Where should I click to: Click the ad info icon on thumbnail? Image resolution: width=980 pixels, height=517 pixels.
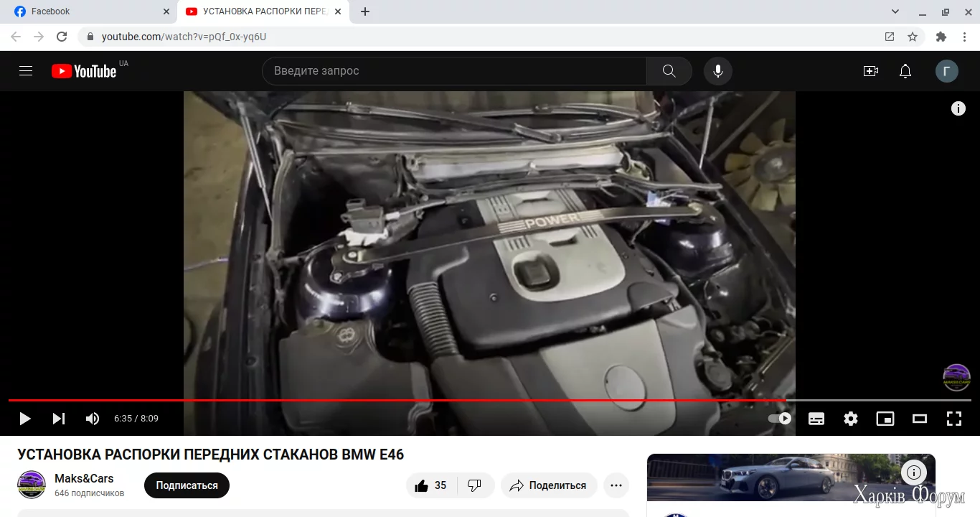click(914, 472)
